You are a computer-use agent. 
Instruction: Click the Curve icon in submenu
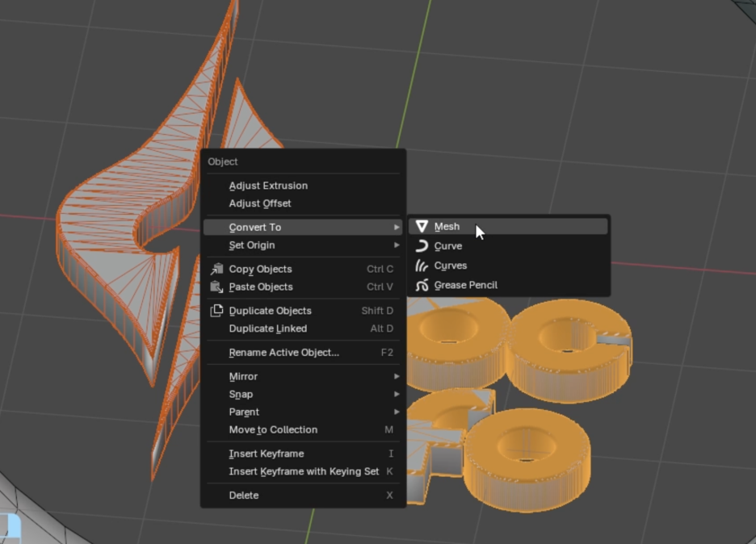pyautogui.click(x=422, y=246)
